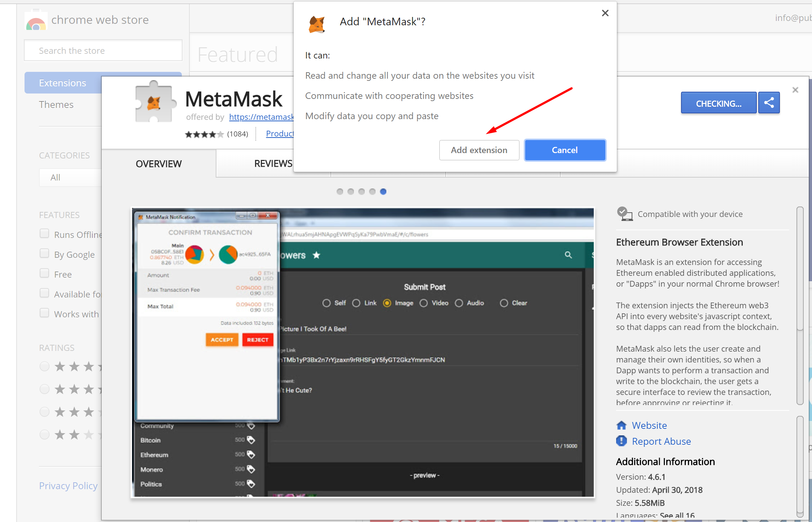Click the star/favorite icon next to Flowers
The image size is (812, 522).
[324, 254]
